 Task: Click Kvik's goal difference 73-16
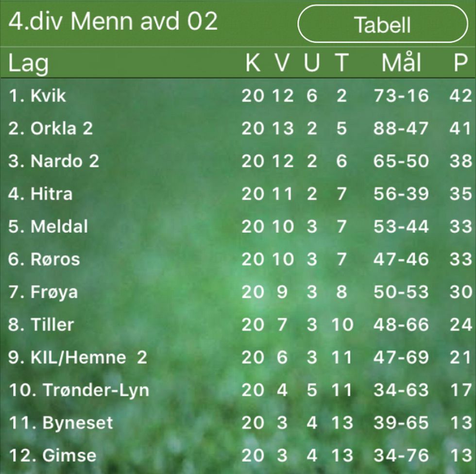click(x=401, y=96)
